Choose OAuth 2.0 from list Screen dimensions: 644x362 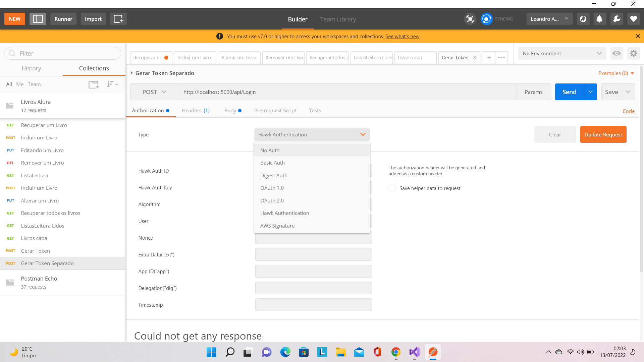tap(312, 200)
